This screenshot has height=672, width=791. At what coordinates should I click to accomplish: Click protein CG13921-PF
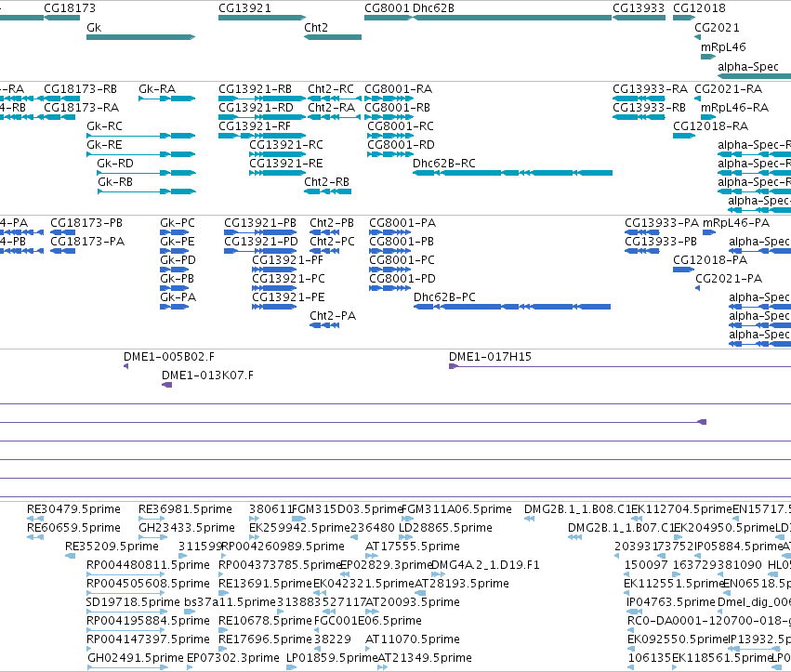tap(274, 270)
